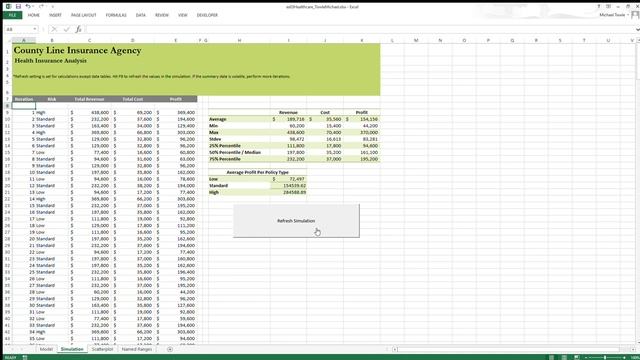The image size is (640, 360).
Task: Add a new sheet with the plus icon
Action: pos(170,349)
